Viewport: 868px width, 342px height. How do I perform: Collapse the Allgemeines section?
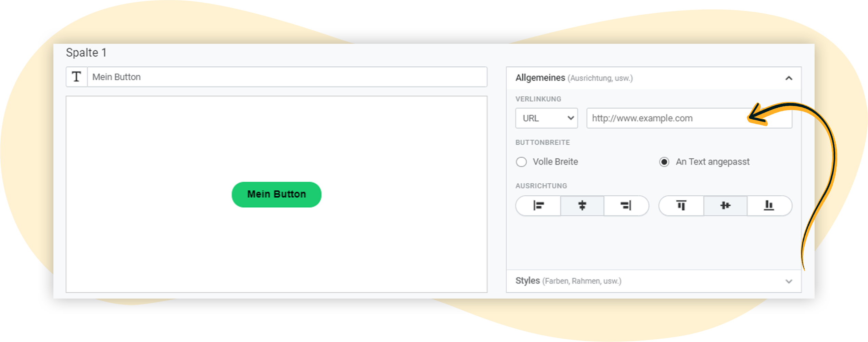pos(789,78)
